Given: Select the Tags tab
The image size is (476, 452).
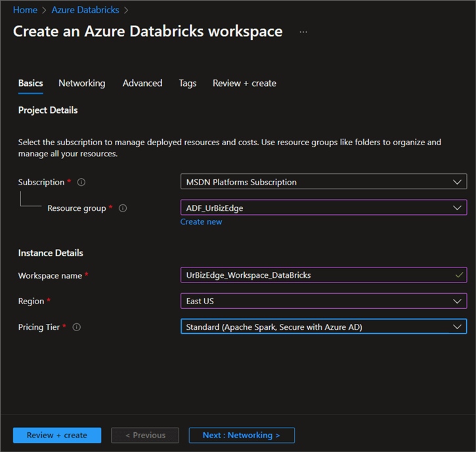Looking at the screenshot, I should click(187, 83).
